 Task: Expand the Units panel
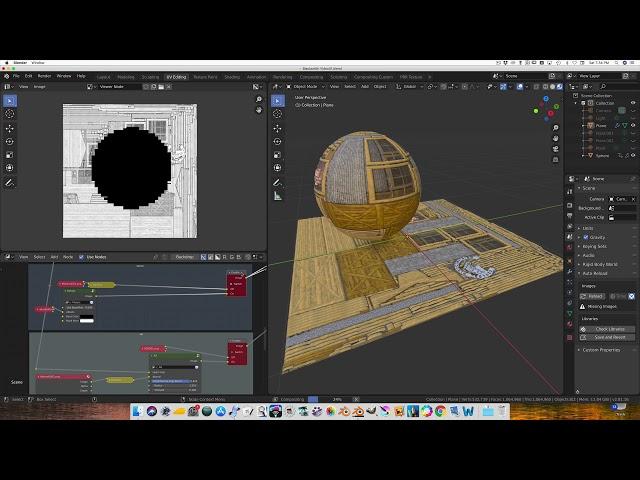pos(588,228)
